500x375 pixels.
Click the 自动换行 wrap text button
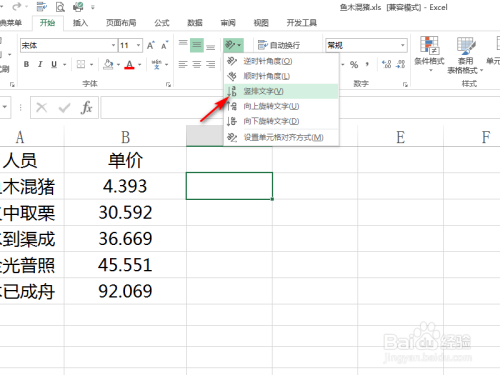coord(279,45)
